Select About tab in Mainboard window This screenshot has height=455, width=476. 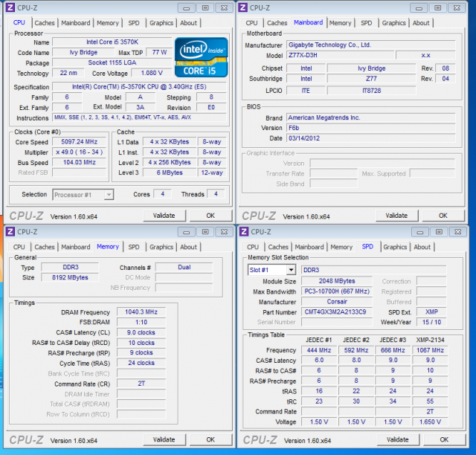coord(421,23)
